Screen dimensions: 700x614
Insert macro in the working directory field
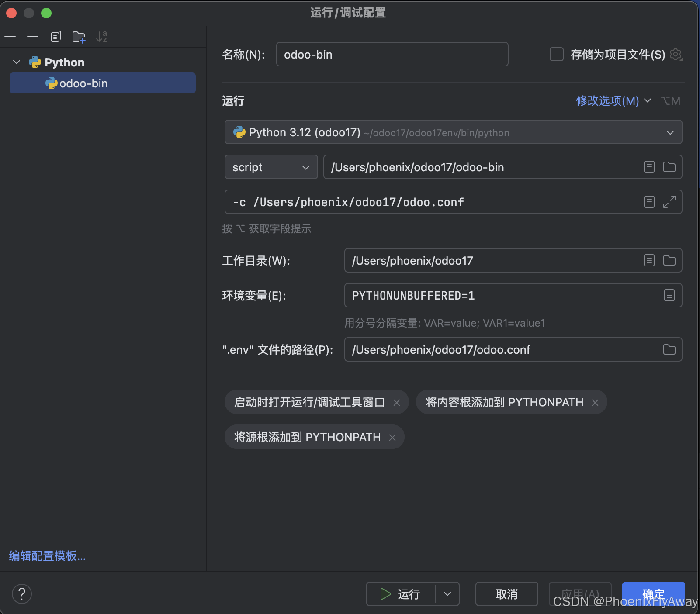(649, 260)
